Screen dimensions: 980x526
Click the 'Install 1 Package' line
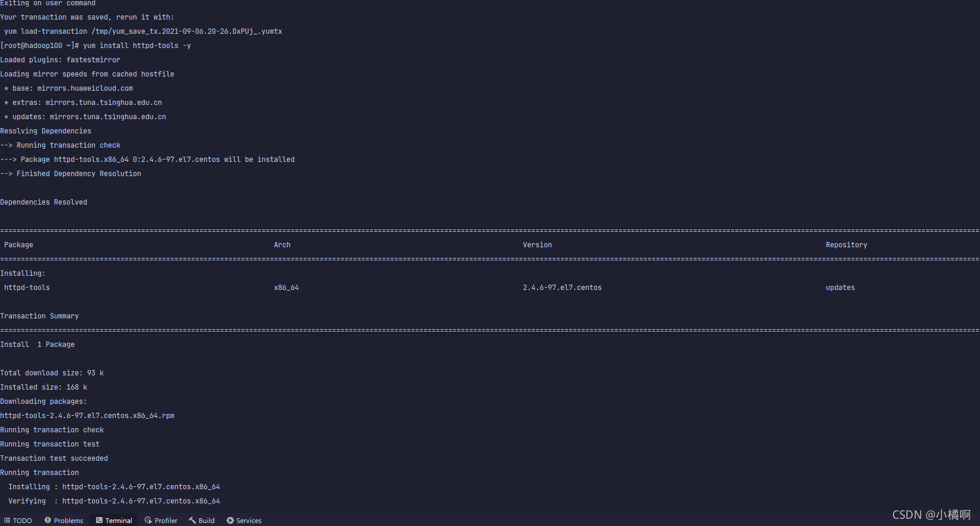(x=37, y=345)
